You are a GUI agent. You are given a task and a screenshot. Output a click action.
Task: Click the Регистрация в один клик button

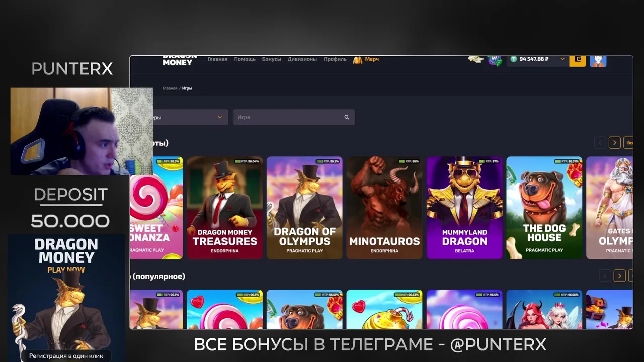coord(66,356)
